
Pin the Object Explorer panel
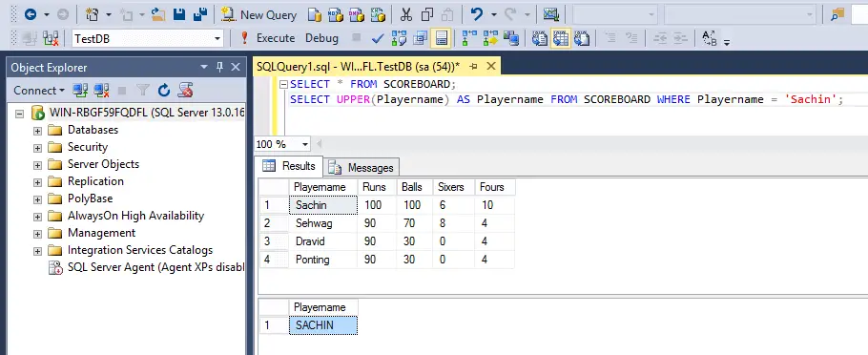point(219,68)
